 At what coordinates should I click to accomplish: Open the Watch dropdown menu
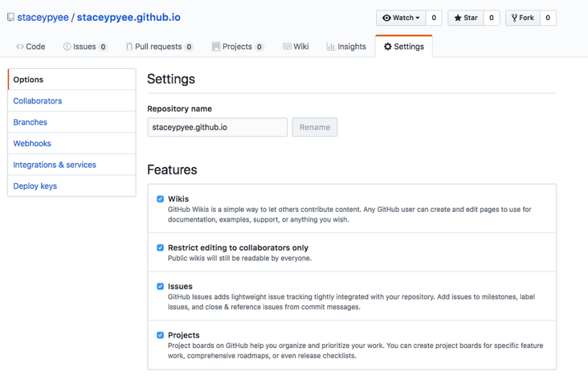(401, 17)
